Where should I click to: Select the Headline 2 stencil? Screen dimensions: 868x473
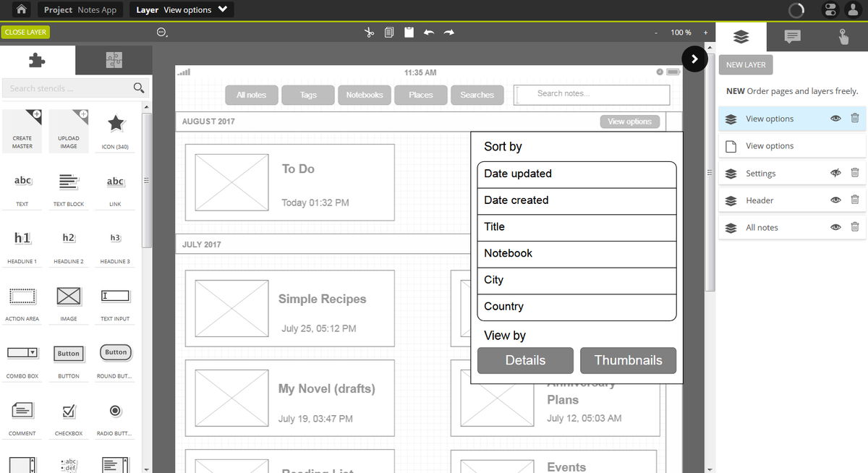(69, 244)
